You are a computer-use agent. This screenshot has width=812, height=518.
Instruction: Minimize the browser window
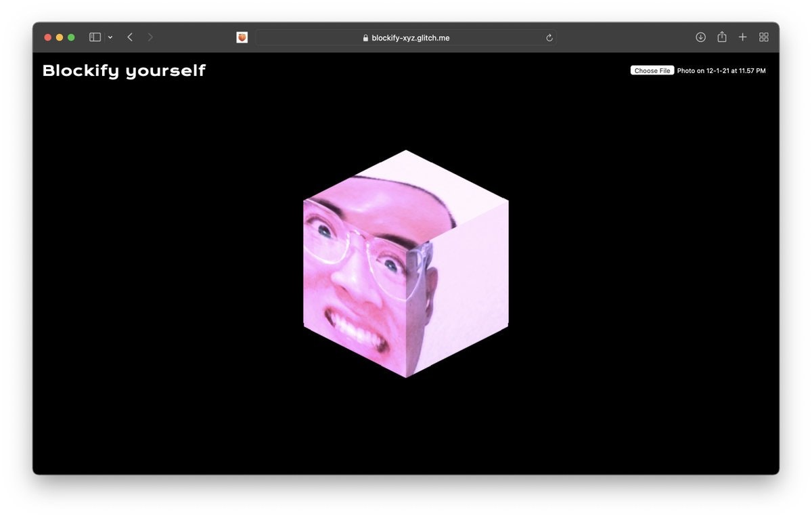(58, 37)
